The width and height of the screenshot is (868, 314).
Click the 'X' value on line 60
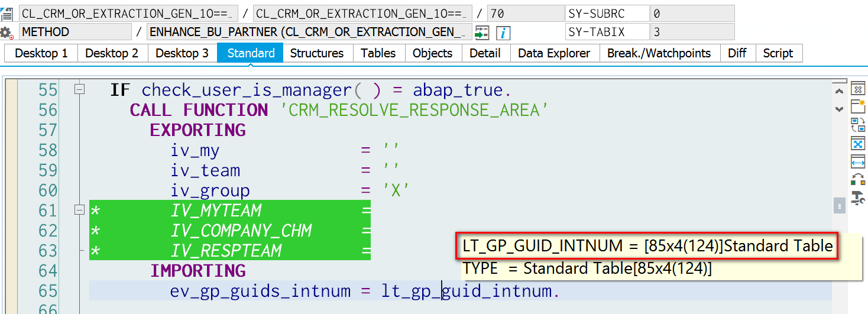click(396, 190)
